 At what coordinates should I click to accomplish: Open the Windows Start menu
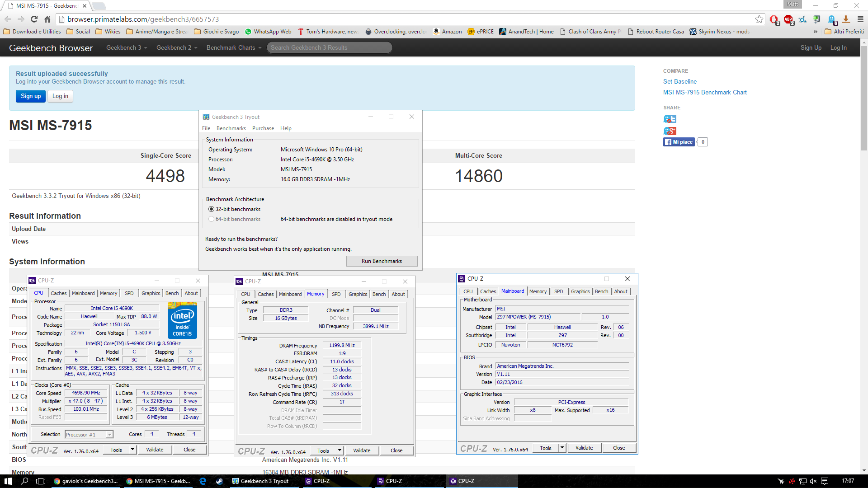[x=8, y=481]
